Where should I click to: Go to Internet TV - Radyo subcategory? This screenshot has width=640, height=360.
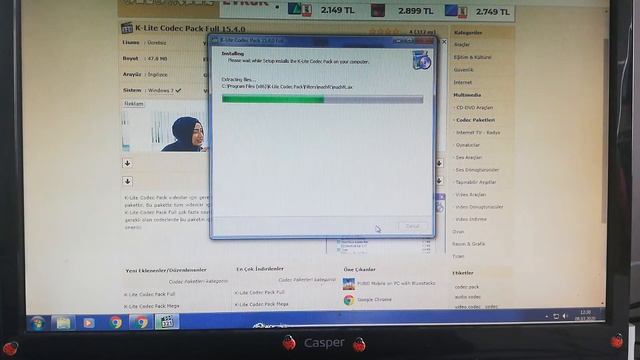[478, 133]
